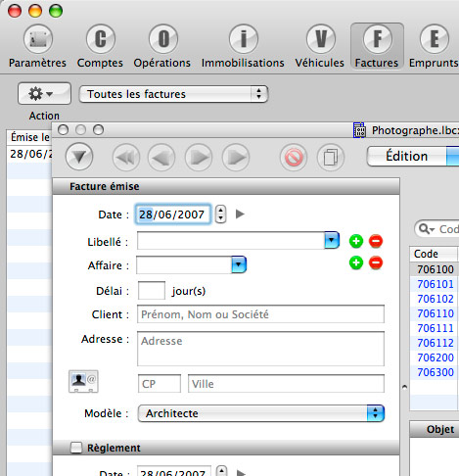Click the invoice Date field 28/06/2007
The width and height of the screenshot is (459, 476).
(x=172, y=214)
